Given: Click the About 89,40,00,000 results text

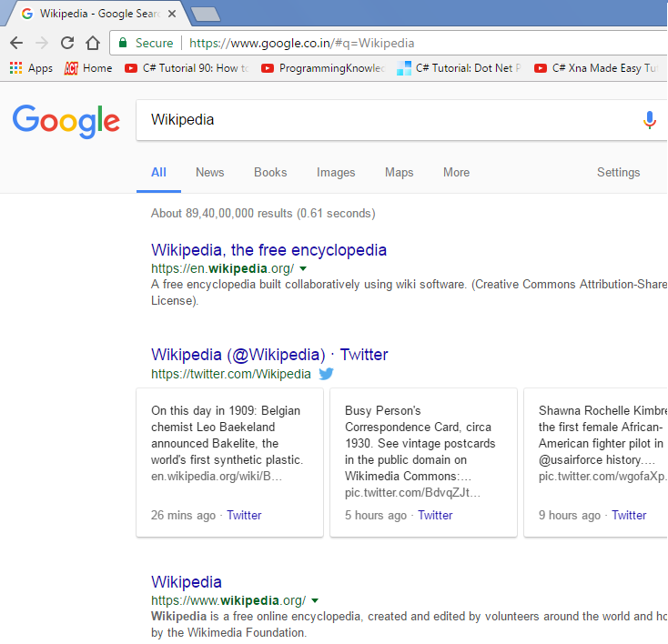Looking at the screenshot, I should [x=263, y=214].
